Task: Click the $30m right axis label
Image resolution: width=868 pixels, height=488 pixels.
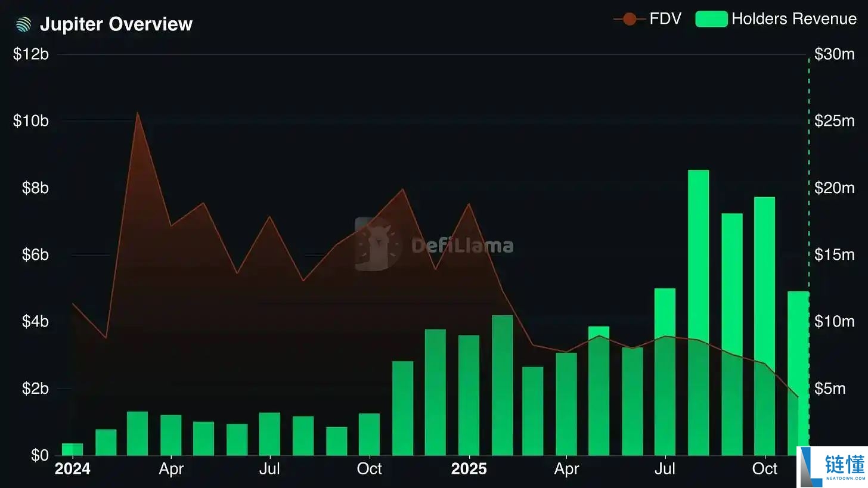Action: pos(834,54)
